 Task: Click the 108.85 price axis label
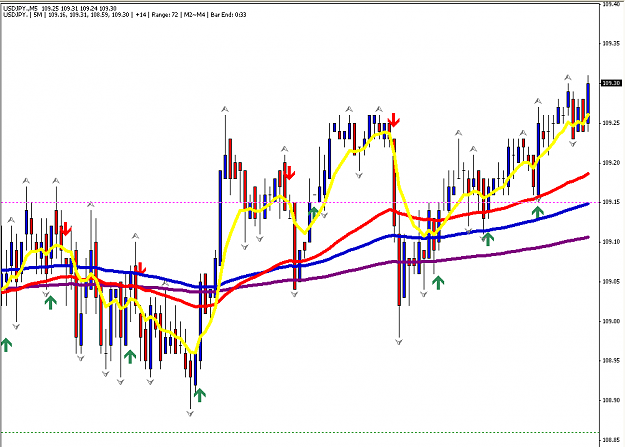click(611, 439)
